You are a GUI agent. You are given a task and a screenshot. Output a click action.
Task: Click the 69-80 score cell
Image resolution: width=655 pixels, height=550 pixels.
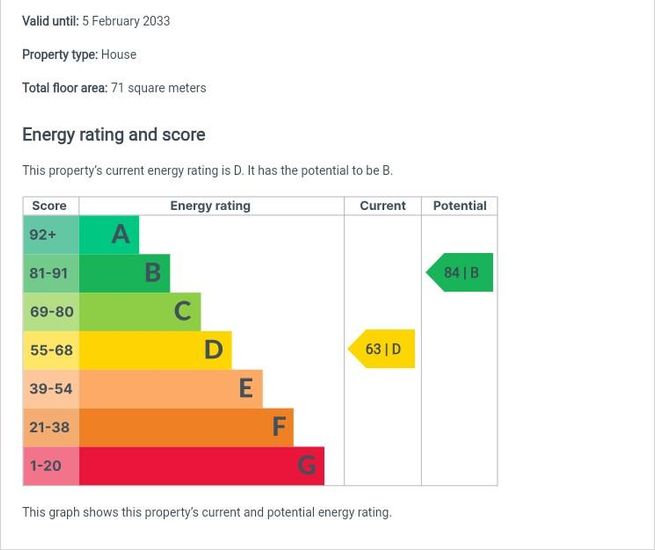[x=50, y=311]
